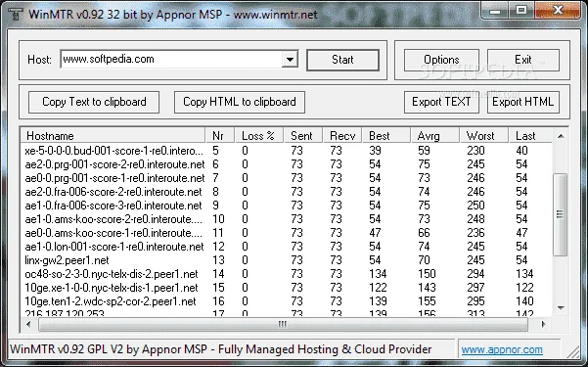Click Worst value 297 in hop 15
The image size is (588, 367).
[x=475, y=288]
